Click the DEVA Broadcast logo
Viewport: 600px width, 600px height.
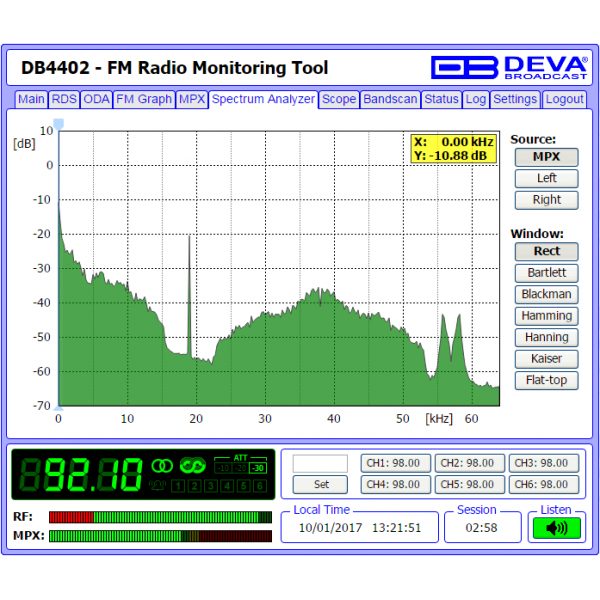click(509, 67)
